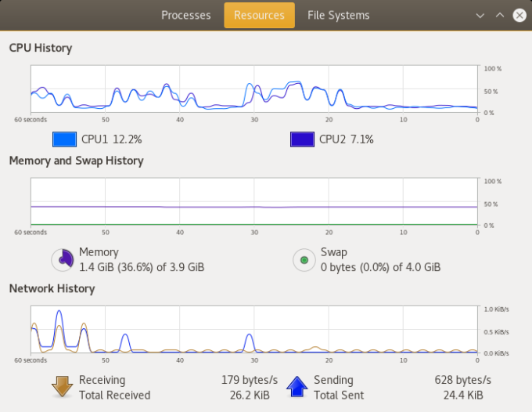The height and width of the screenshot is (412, 532).
Task: Click the Swap pie chart color icon
Action: pyautogui.click(x=304, y=260)
